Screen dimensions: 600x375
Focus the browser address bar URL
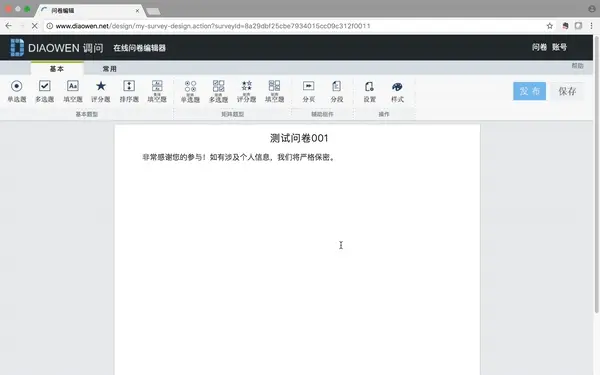pos(213,26)
